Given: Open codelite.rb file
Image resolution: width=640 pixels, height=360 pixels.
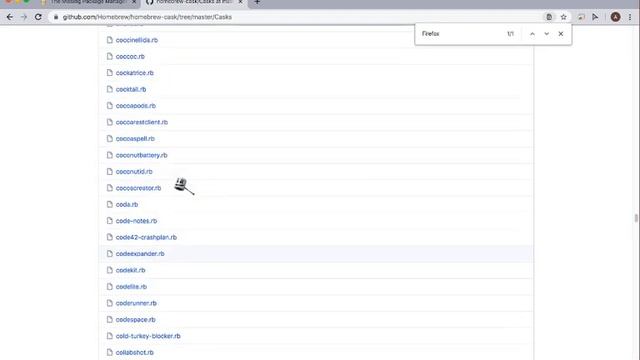Looking at the screenshot, I should (x=131, y=287).
